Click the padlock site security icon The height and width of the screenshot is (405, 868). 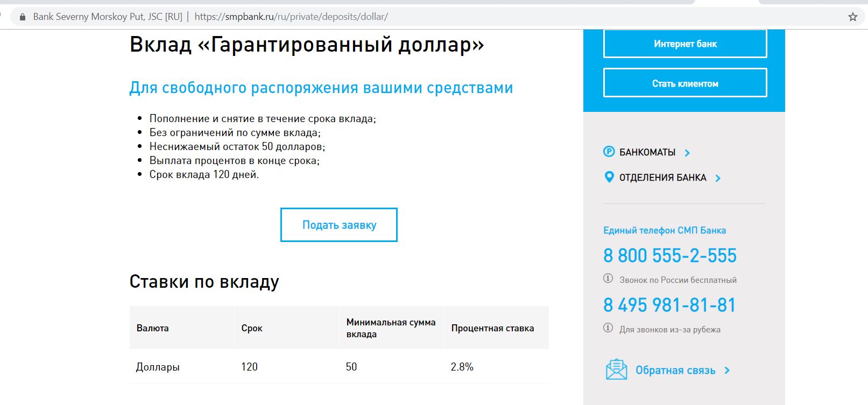(22, 17)
